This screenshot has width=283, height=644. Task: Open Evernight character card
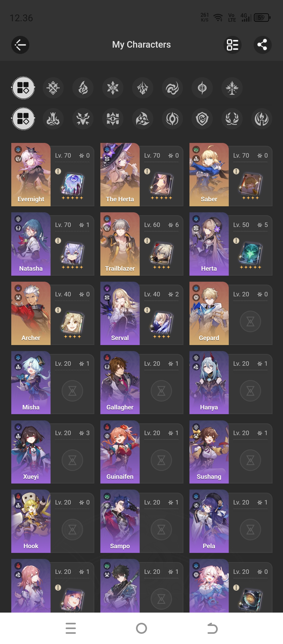click(x=53, y=175)
